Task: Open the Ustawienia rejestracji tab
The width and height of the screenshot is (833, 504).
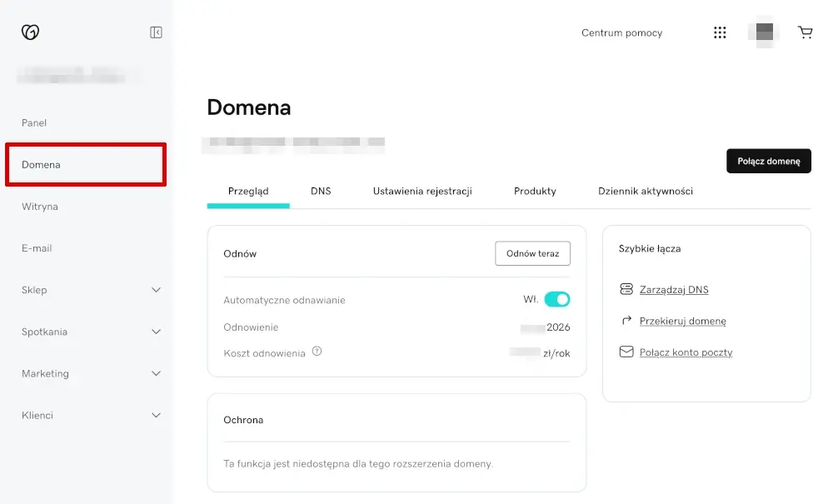Action: tap(422, 191)
